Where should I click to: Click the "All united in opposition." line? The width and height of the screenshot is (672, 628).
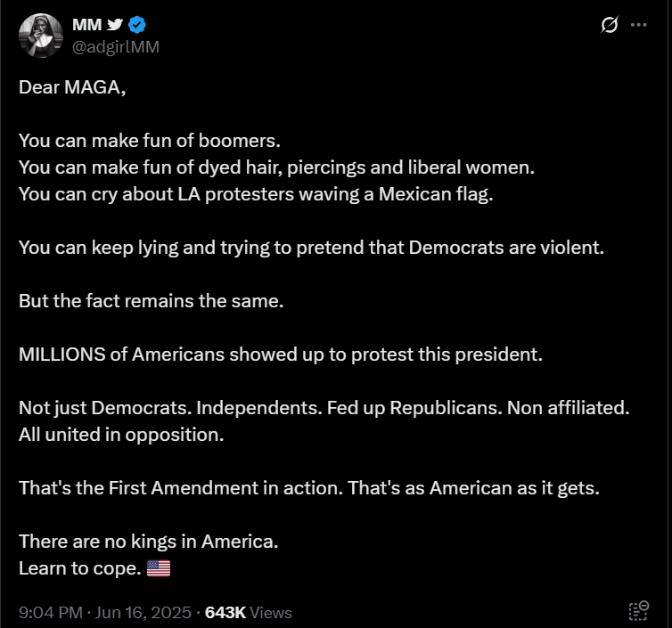pyautogui.click(x=121, y=435)
